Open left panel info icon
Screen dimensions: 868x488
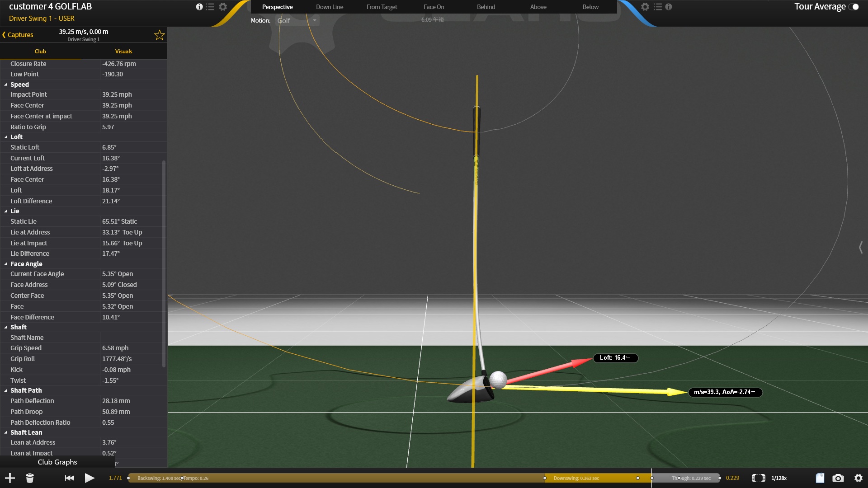pyautogui.click(x=199, y=7)
